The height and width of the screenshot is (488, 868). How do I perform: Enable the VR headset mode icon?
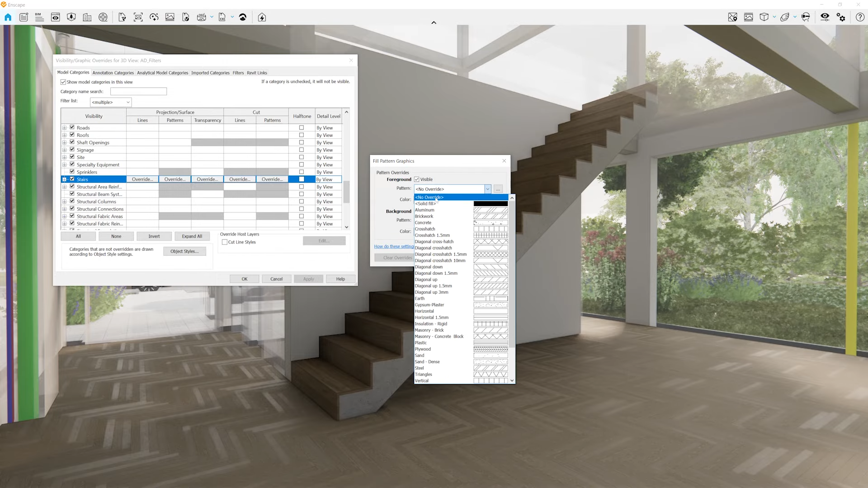coord(806,17)
